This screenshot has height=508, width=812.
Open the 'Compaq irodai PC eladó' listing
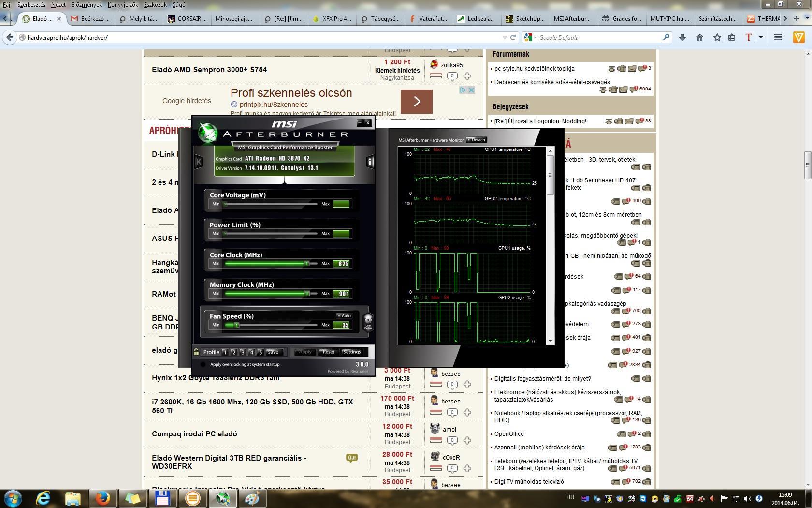pyautogui.click(x=194, y=434)
